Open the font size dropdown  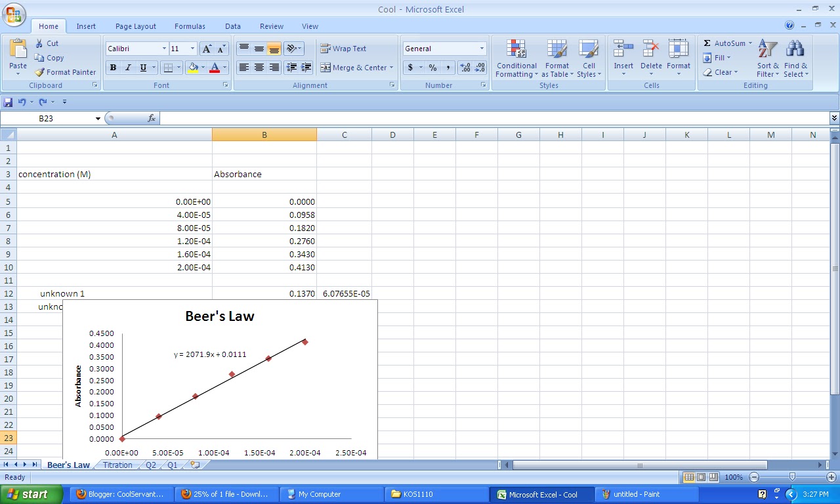(x=192, y=48)
